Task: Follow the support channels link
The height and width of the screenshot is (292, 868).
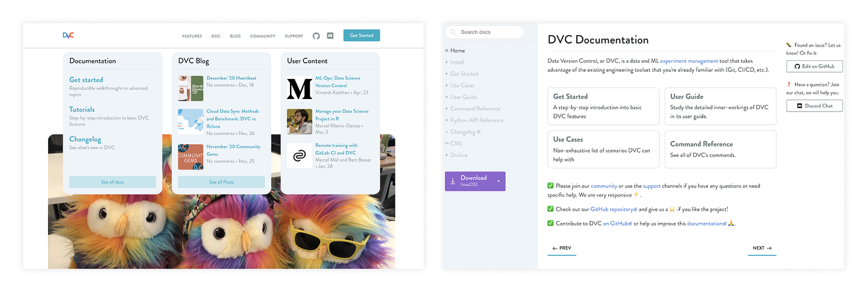Action: tap(652, 186)
